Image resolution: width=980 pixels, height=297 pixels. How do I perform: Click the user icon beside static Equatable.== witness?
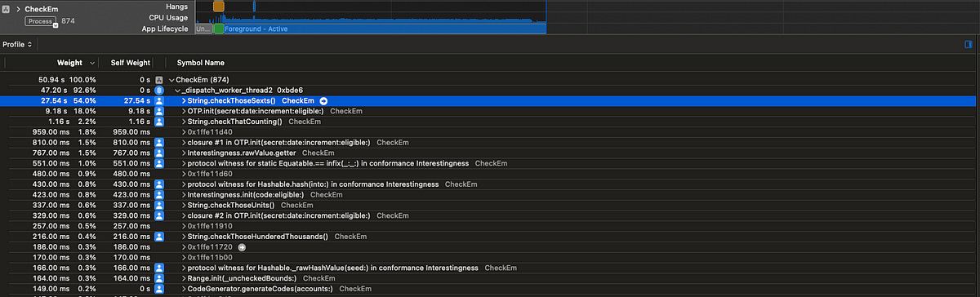click(159, 163)
